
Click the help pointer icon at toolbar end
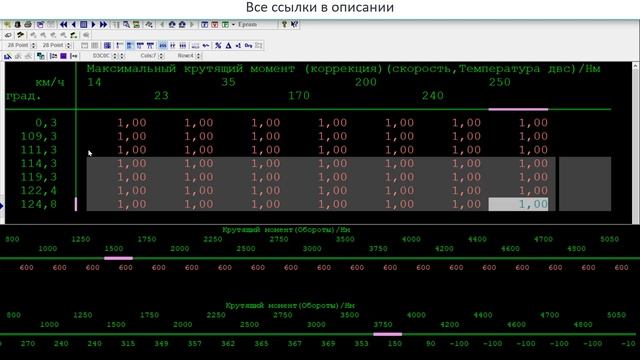(x=294, y=24)
